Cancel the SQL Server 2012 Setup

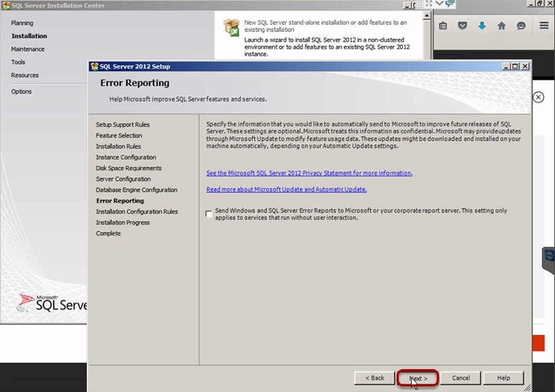coord(461,378)
